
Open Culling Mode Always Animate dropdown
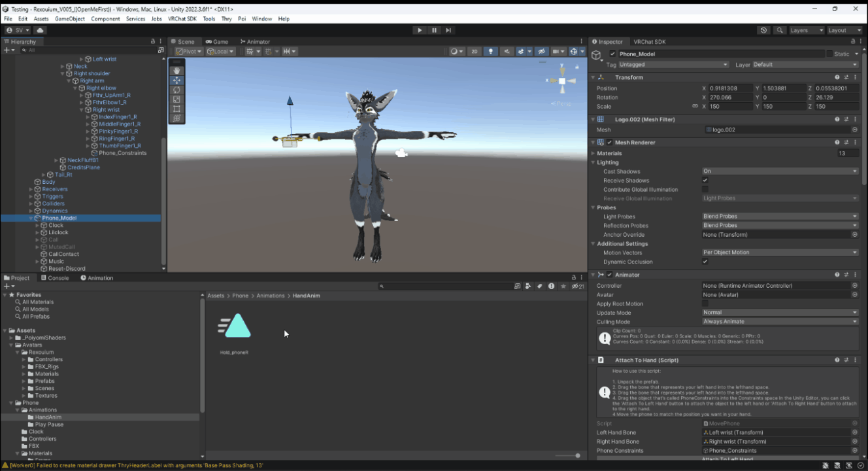click(x=780, y=322)
